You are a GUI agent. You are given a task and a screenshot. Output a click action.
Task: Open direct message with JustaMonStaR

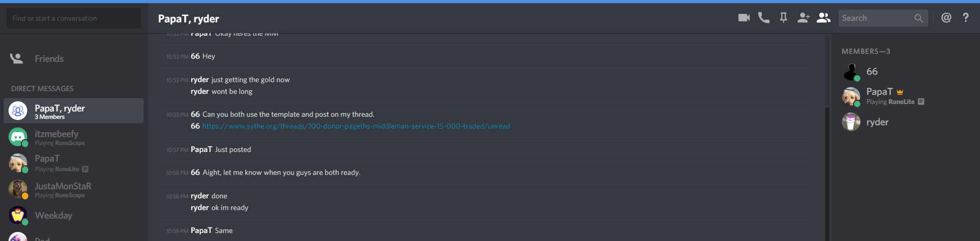pyautogui.click(x=74, y=189)
